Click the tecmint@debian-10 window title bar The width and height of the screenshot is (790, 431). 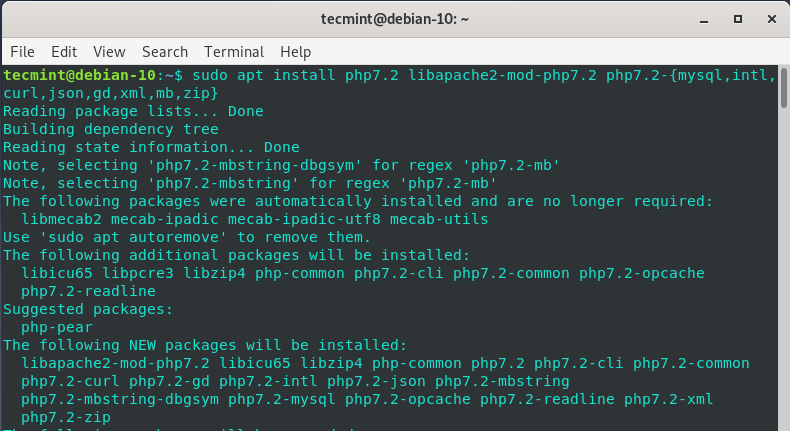(x=394, y=18)
